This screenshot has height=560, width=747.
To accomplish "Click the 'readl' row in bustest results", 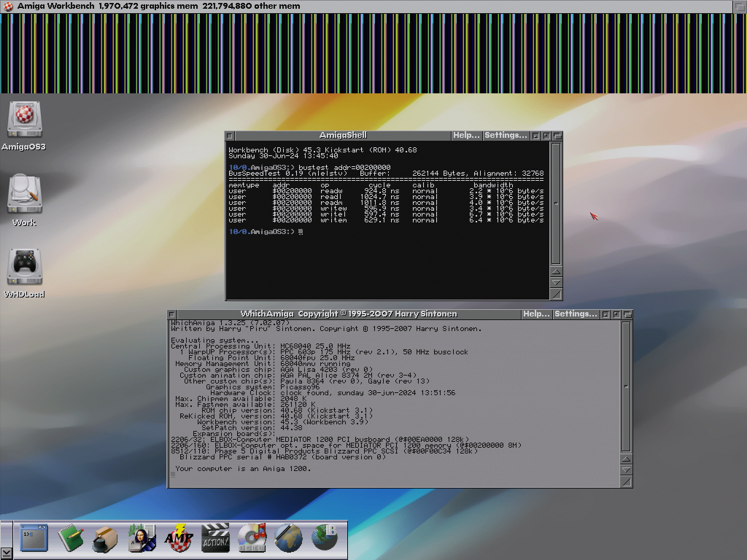I will click(x=386, y=197).
